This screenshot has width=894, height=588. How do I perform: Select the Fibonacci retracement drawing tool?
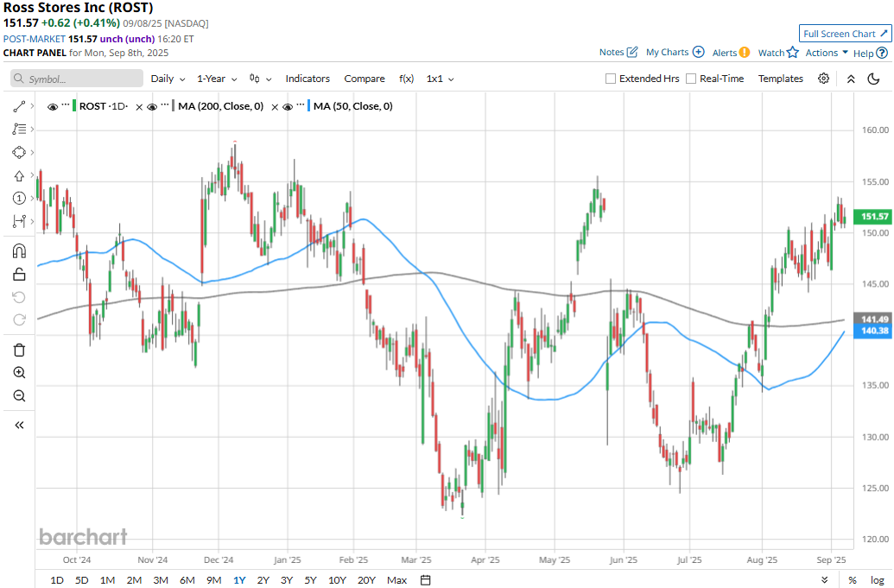(19, 130)
